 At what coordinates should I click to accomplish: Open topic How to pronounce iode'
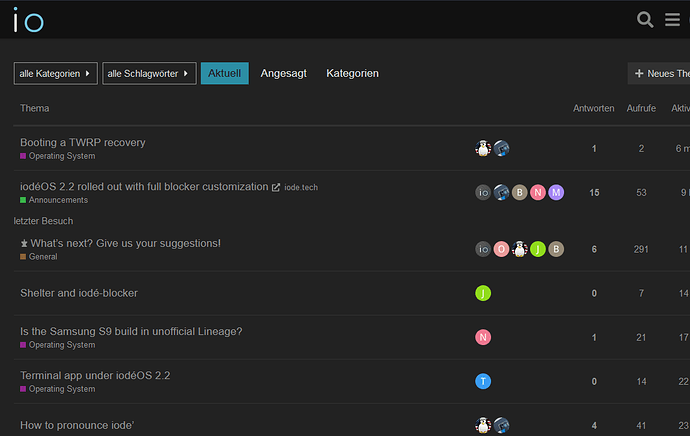click(x=77, y=425)
